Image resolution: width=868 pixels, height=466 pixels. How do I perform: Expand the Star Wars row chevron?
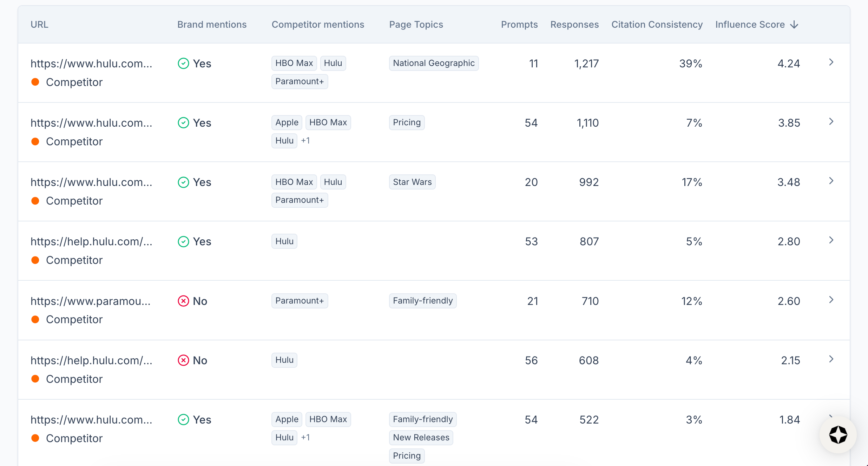pyautogui.click(x=831, y=181)
